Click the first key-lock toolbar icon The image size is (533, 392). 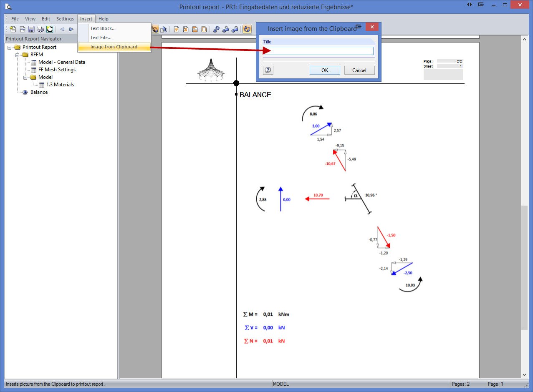tap(216, 29)
